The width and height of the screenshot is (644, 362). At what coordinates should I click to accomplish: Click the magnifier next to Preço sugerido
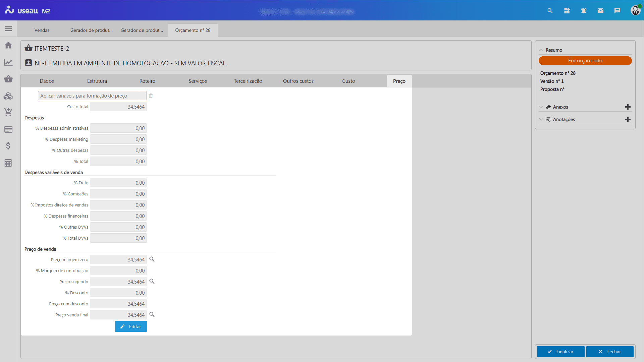pyautogui.click(x=152, y=282)
